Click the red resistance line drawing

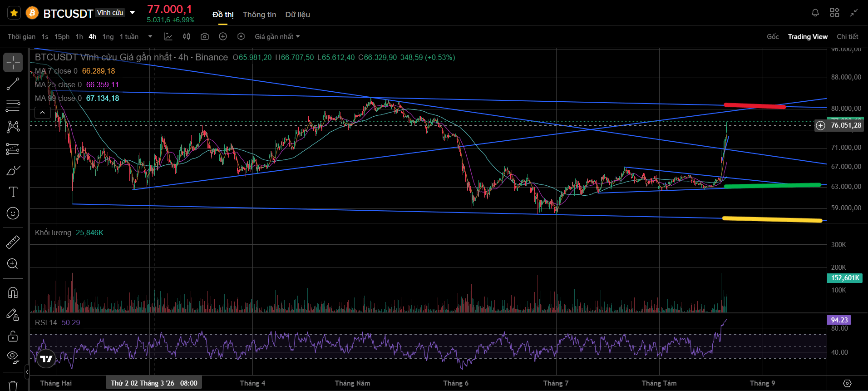pyautogui.click(x=755, y=106)
